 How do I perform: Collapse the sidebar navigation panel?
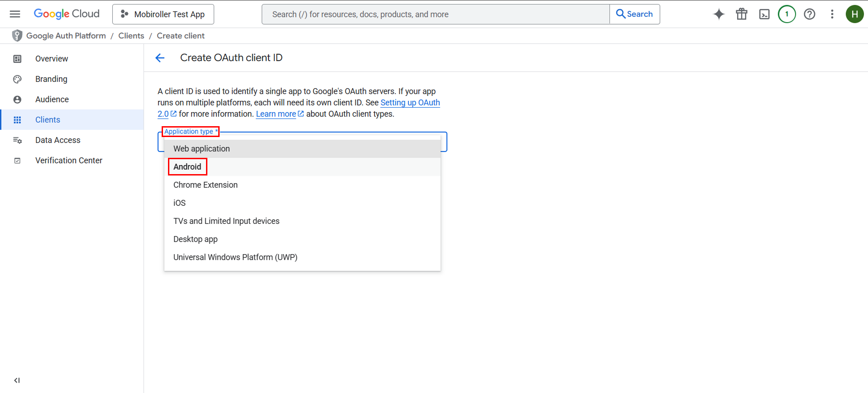point(17,380)
